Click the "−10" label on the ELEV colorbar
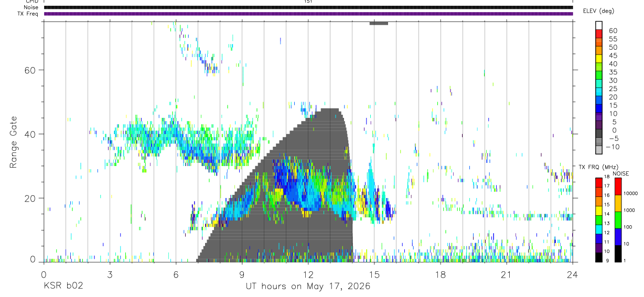This screenshot has height=297, width=644. [613, 147]
